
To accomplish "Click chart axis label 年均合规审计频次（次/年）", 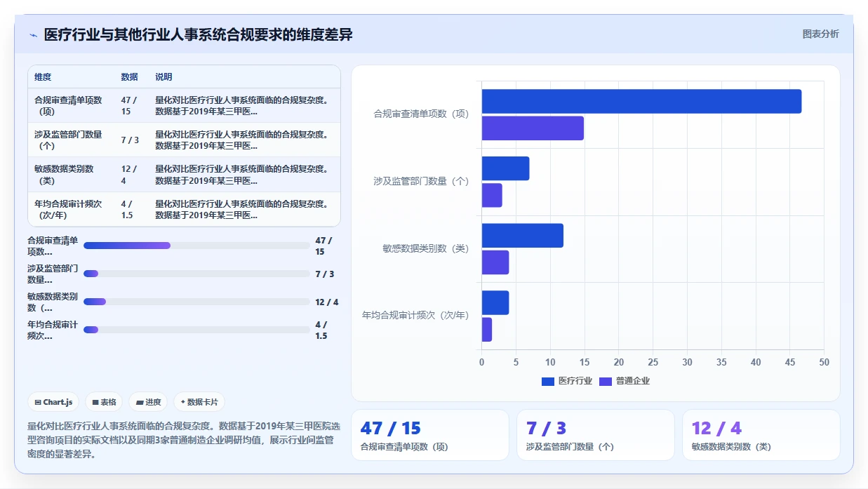I will coord(415,316).
